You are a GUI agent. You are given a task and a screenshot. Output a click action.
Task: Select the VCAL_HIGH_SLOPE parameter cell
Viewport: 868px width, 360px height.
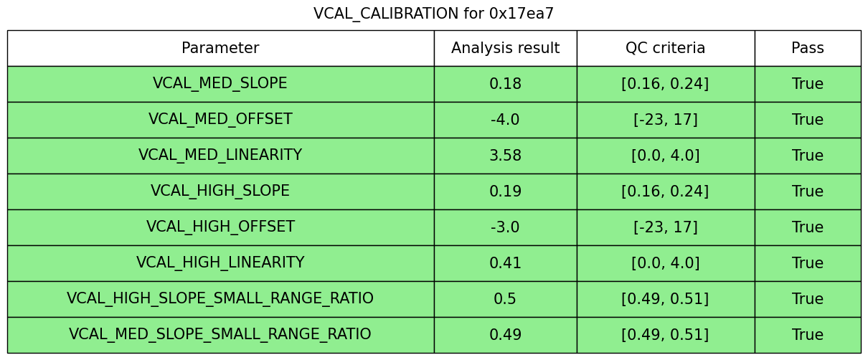[x=220, y=191]
